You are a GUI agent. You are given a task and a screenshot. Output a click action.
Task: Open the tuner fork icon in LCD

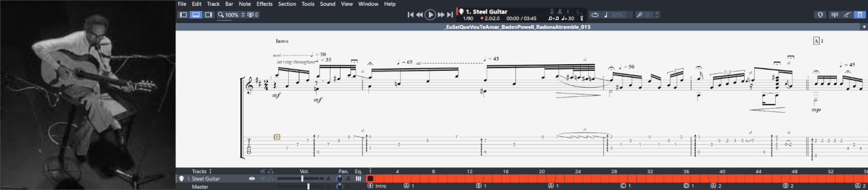coord(582,19)
